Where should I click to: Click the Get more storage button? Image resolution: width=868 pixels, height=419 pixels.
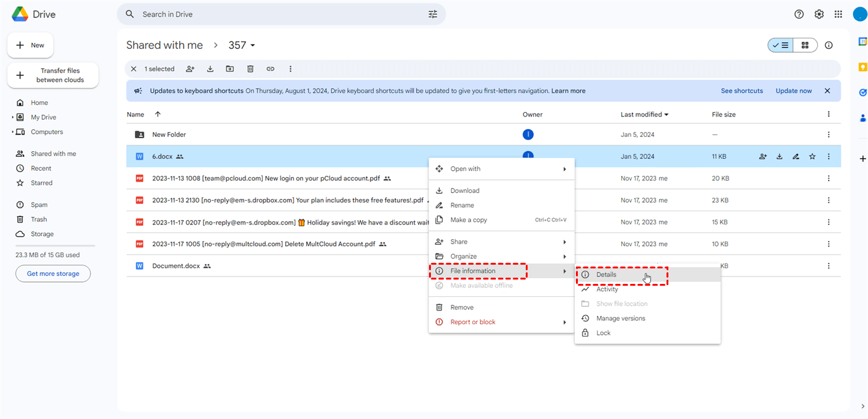click(x=53, y=273)
